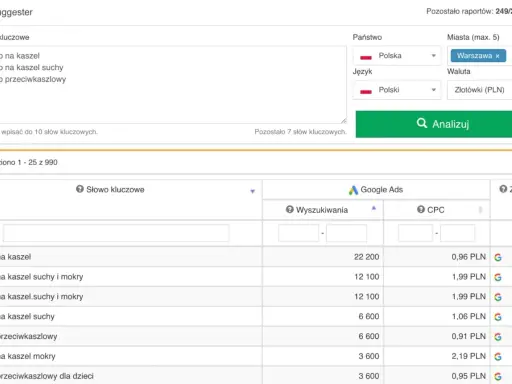Click the 3 600 value in kaszel mokry row
The width and height of the screenshot is (512, 384).
point(369,356)
